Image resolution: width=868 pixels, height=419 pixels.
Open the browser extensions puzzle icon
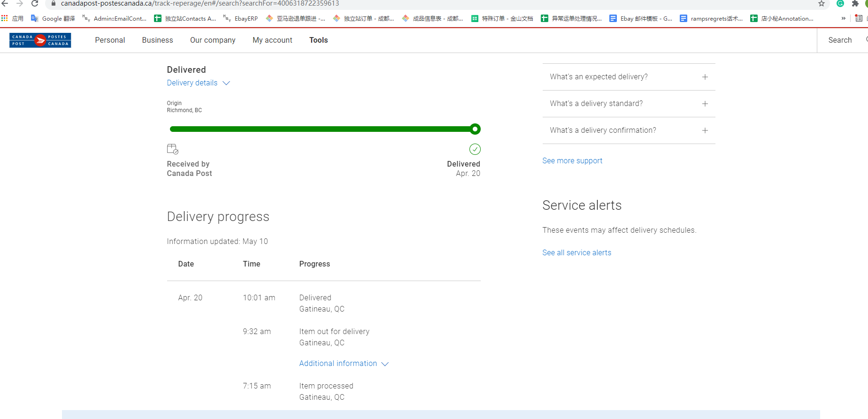(855, 4)
